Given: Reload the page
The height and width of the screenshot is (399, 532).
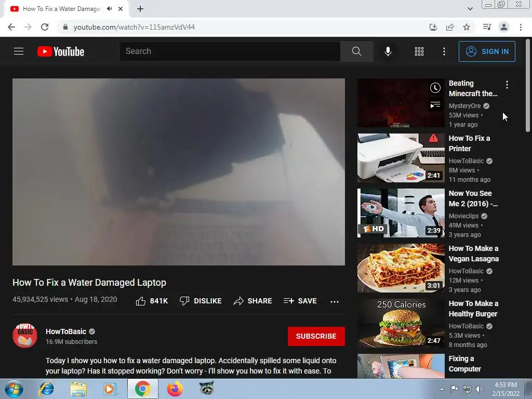Looking at the screenshot, I should (x=45, y=27).
